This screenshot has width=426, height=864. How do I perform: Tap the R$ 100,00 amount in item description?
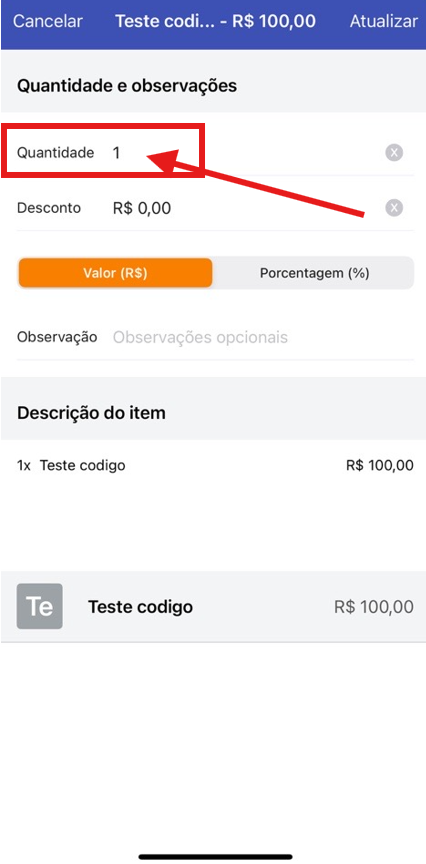pos(380,466)
